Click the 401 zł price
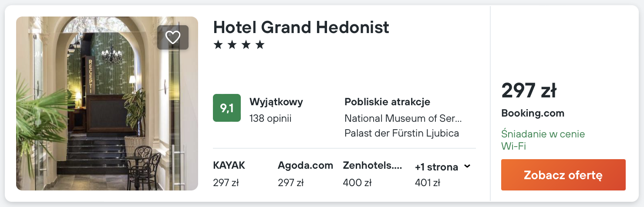 point(428,183)
